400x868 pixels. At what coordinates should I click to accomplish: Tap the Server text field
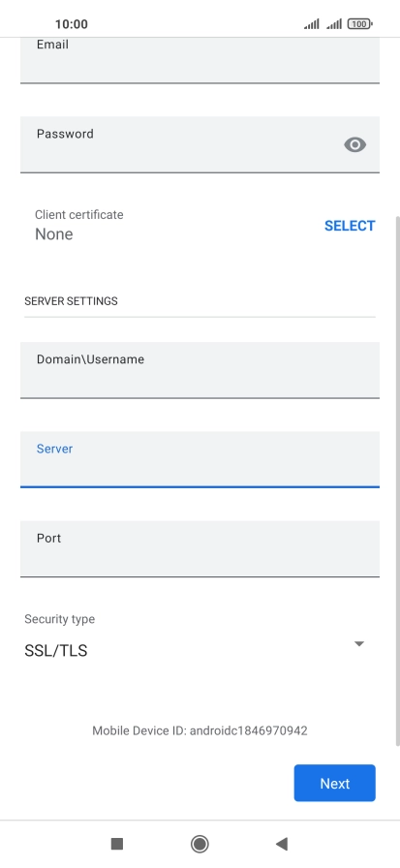(x=200, y=459)
